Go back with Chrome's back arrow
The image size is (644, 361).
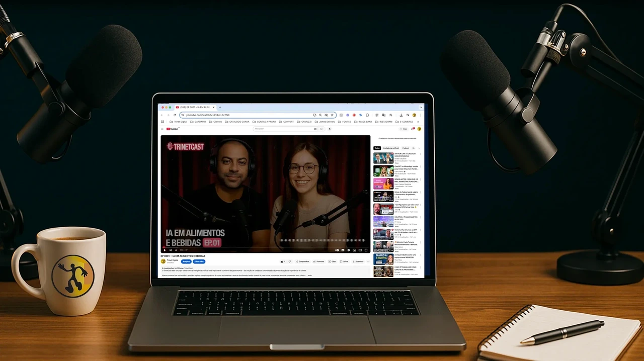coord(162,115)
